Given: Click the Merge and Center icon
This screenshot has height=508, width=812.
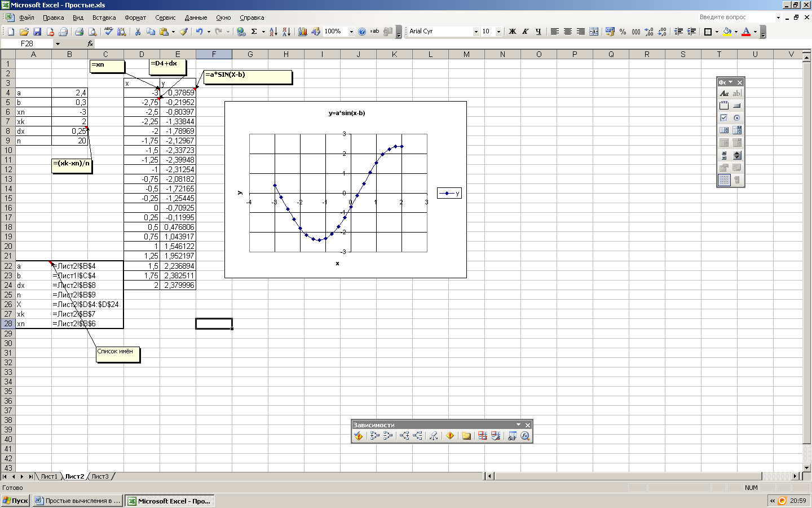Looking at the screenshot, I should pos(594,32).
